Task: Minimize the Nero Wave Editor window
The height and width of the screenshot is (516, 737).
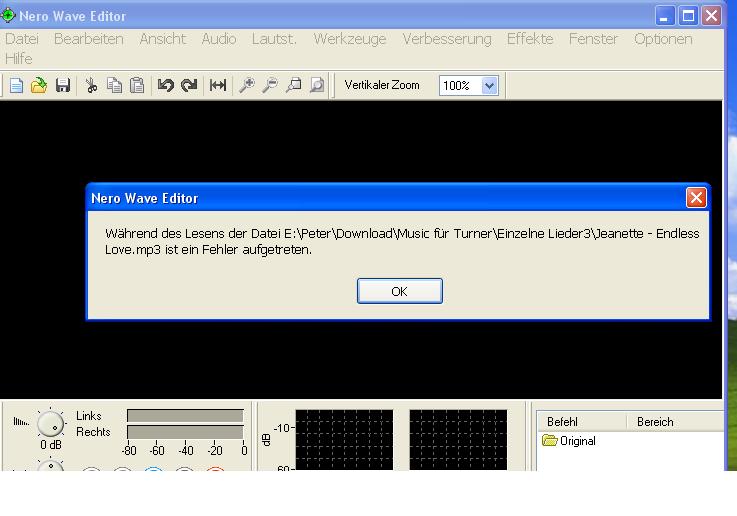Action: [x=665, y=16]
